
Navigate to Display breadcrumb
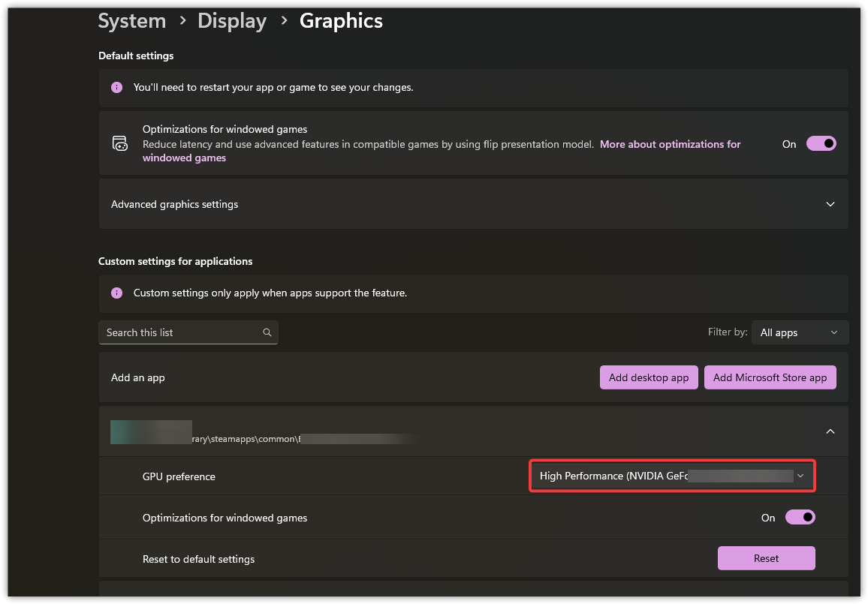(231, 21)
